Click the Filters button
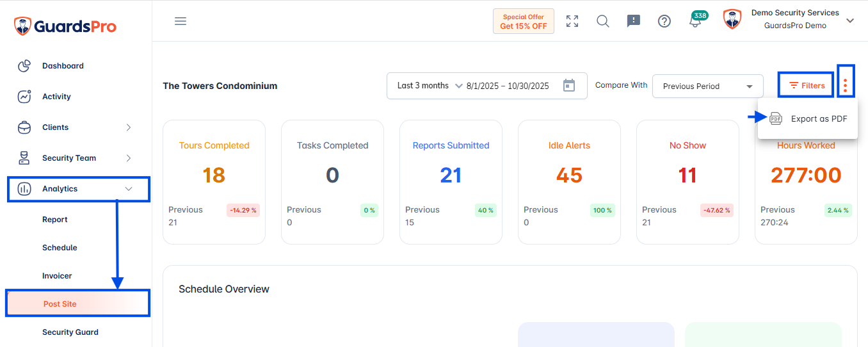The width and height of the screenshot is (868, 347). coord(807,86)
